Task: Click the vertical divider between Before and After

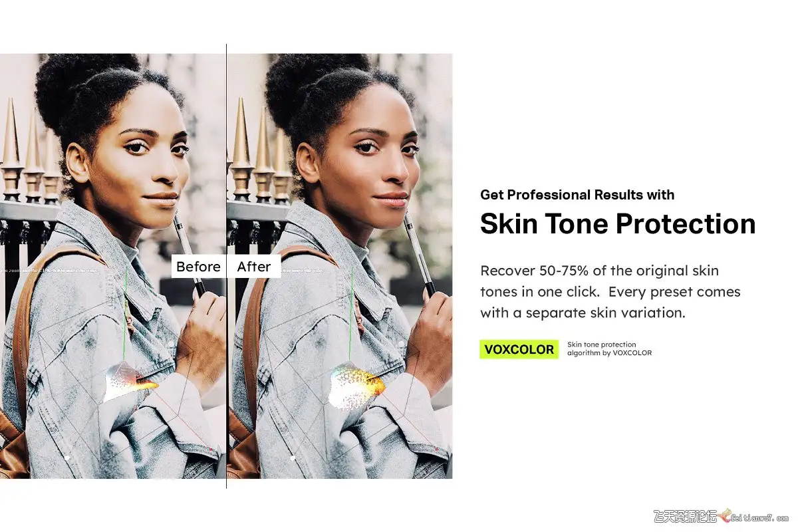Action: [x=226, y=266]
